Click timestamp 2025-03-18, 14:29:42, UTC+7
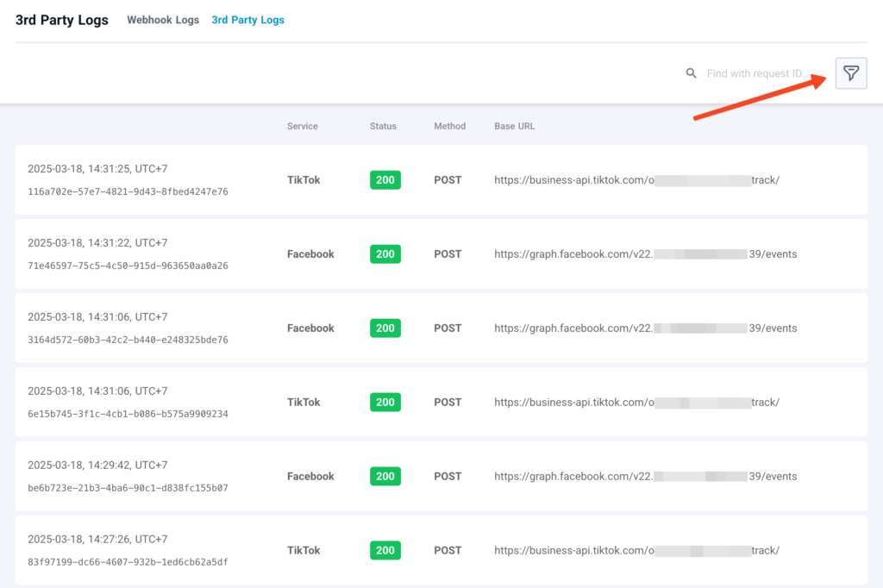Image resolution: width=883 pixels, height=588 pixels. coord(97,466)
